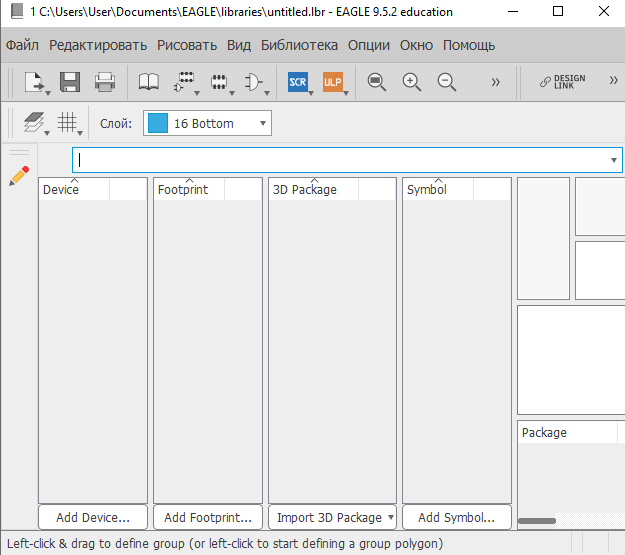Open Import 3D Package dropdown arrow
The image size is (625, 555).
point(391,517)
